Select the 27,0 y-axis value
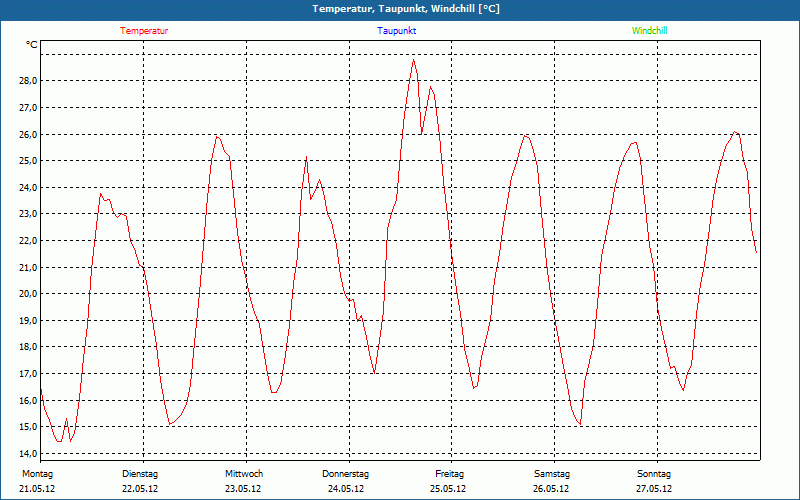Viewport: 800px width, 500px height. point(28,108)
